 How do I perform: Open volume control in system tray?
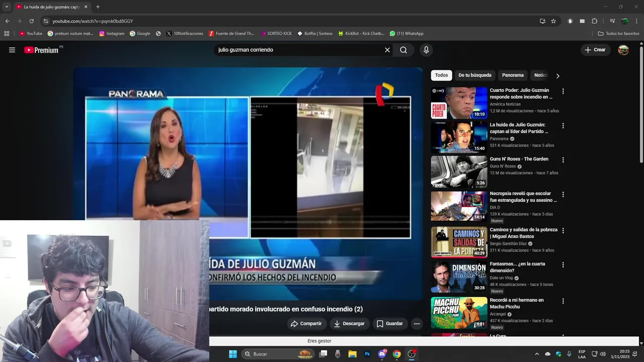tap(603, 354)
